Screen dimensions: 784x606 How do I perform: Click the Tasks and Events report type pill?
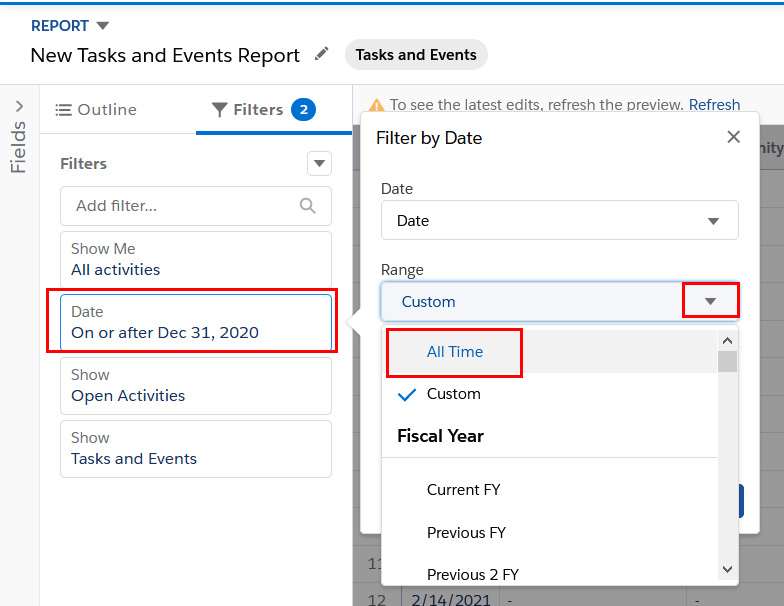coord(416,55)
